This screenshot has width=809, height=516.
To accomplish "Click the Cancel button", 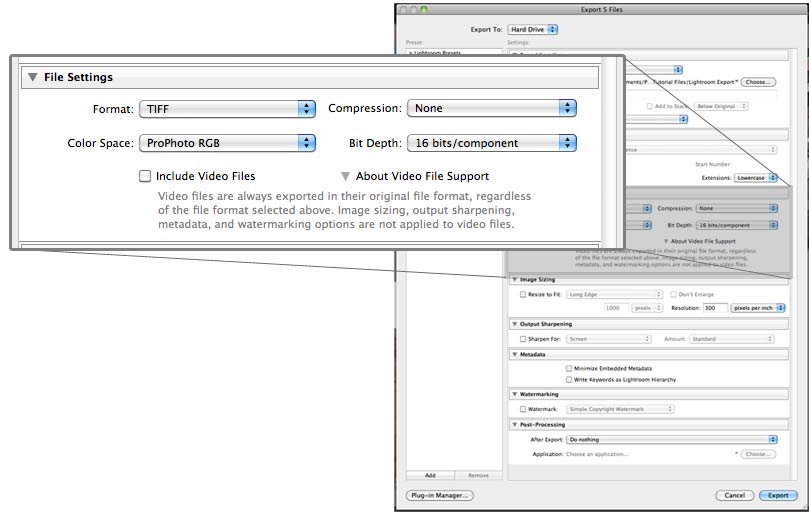I will pyautogui.click(x=735, y=495).
